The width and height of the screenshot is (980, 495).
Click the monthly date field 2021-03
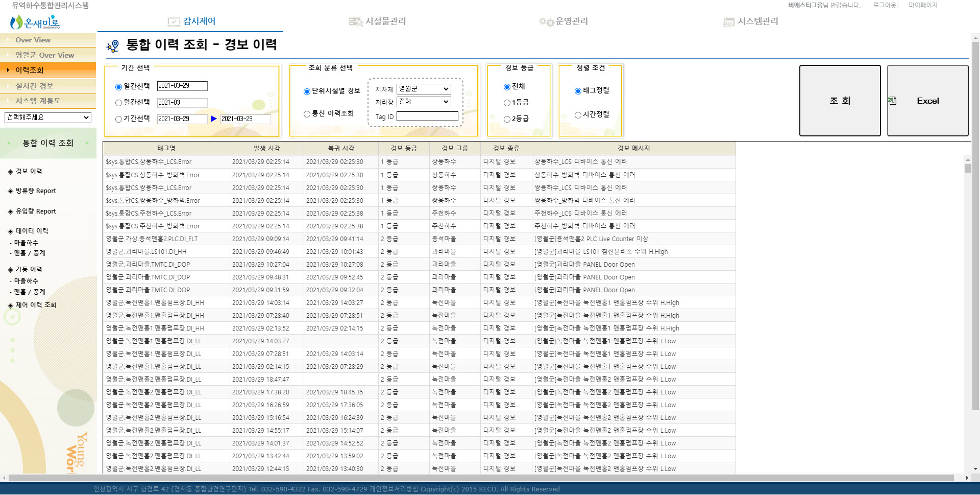(x=182, y=103)
